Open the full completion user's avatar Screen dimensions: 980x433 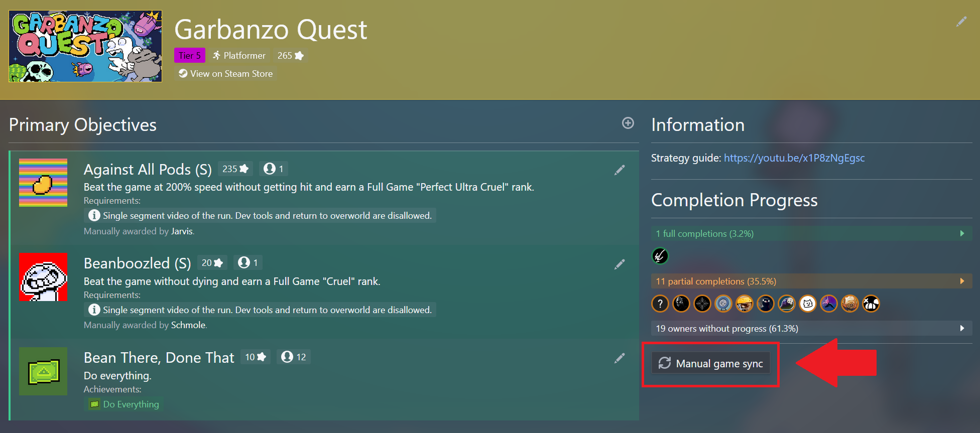pyautogui.click(x=660, y=256)
